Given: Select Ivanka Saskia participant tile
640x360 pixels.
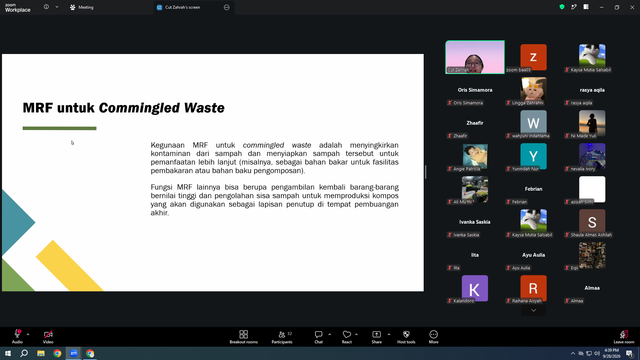Looking at the screenshot, I should click(x=475, y=222).
